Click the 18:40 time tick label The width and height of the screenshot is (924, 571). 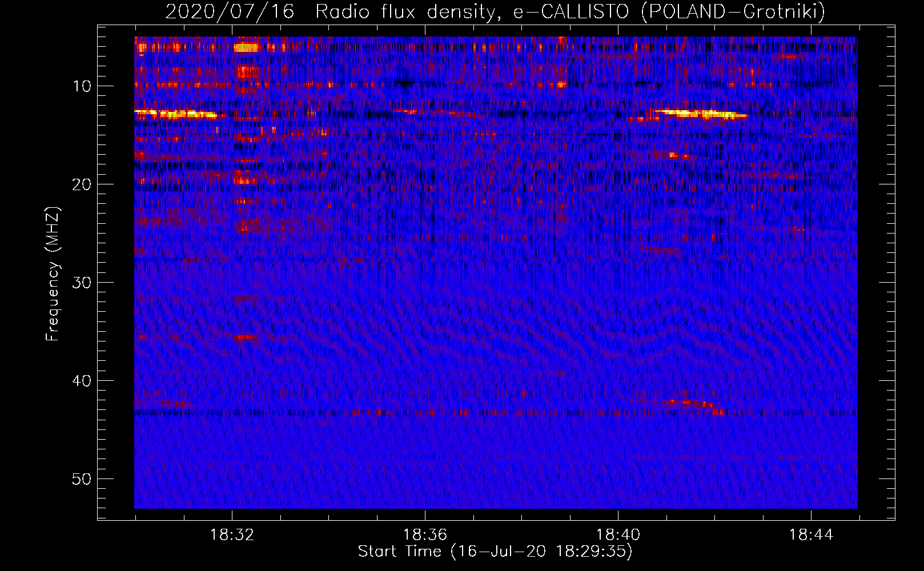click(618, 535)
